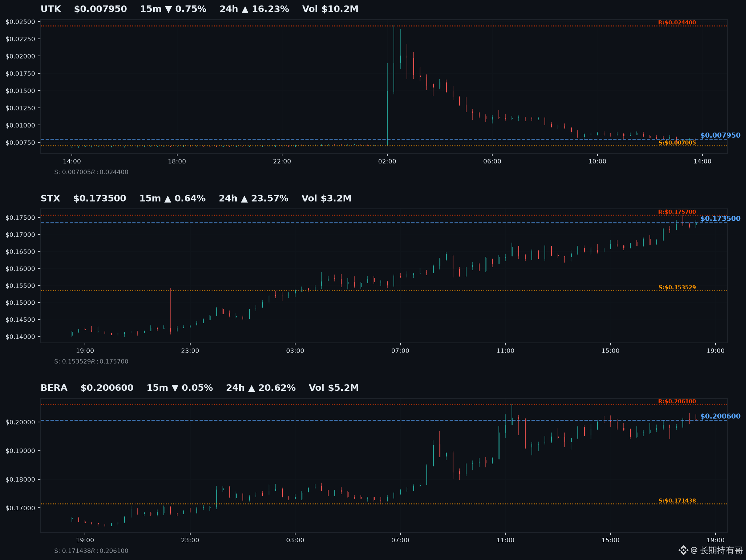Viewport: 746px width, 560px height.
Task: Click the STX ticker title
Action: pos(50,199)
